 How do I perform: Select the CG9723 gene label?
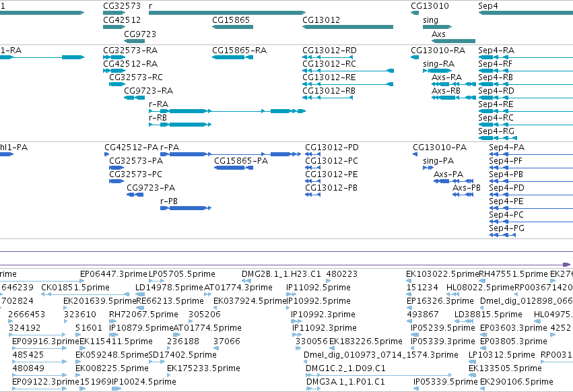140,34
